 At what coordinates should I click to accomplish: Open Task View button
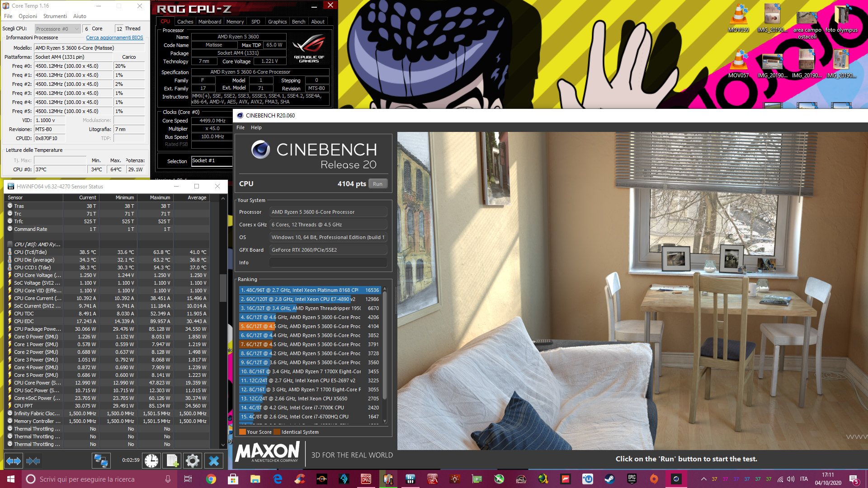(188, 479)
